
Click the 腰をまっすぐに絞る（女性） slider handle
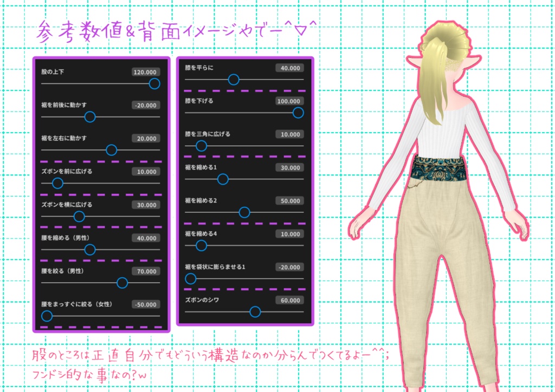click(x=47, y=316)
